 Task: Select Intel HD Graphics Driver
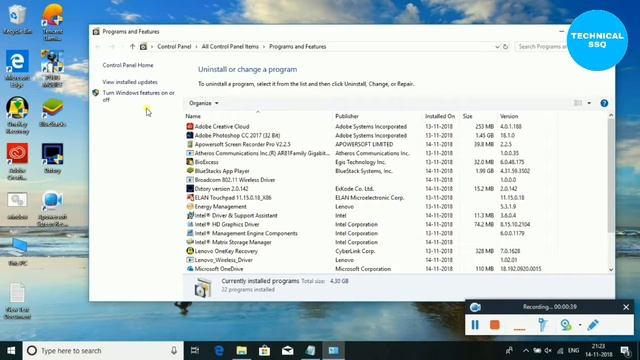(227, 224)
